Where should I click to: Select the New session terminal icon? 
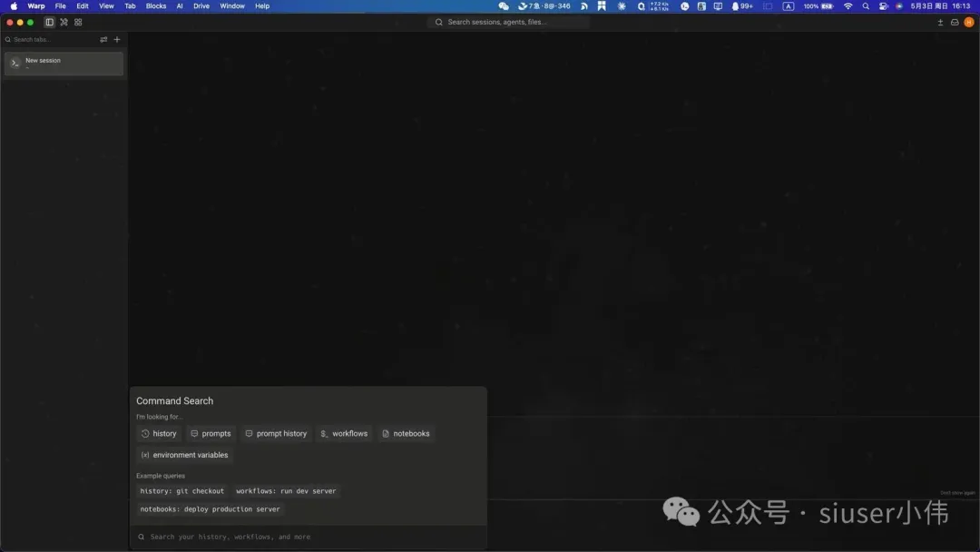click(x=15, y=63)
